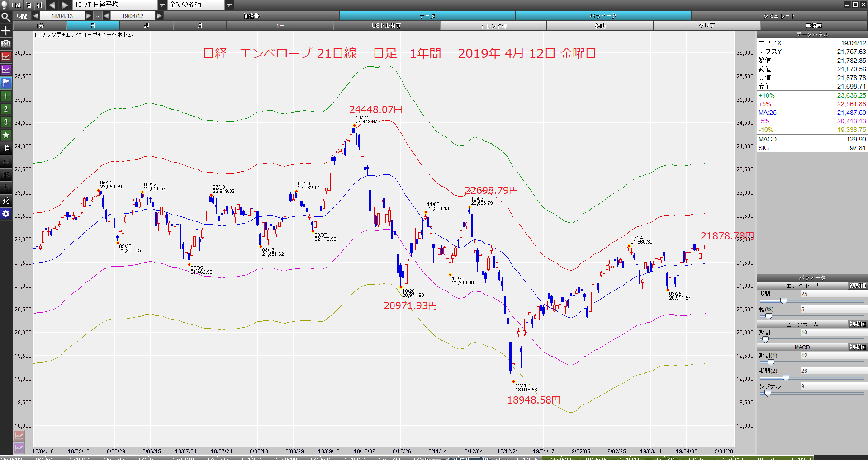Click the camera screenshot icon
The width and height of the screenshot is (868, 460).
tap(6, 44)
